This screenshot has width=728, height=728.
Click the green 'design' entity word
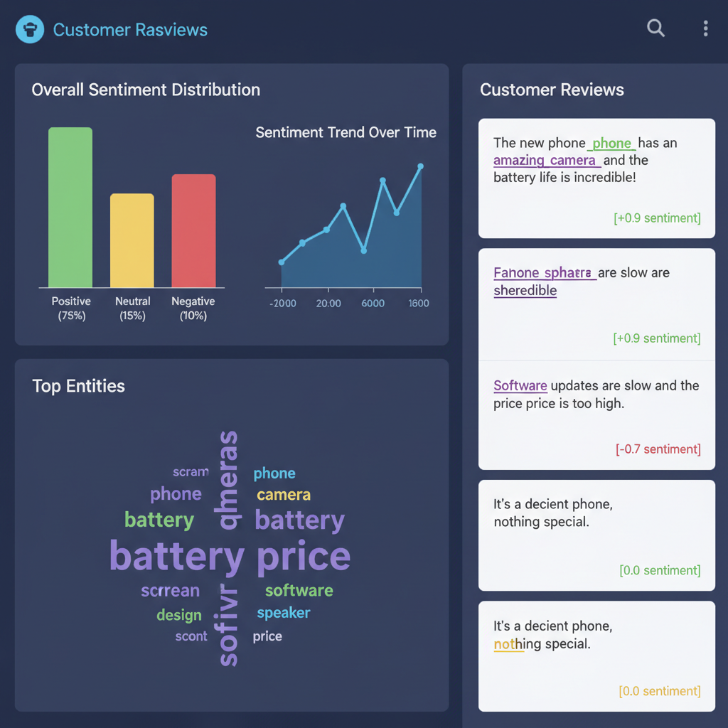[x=179, y=615]
